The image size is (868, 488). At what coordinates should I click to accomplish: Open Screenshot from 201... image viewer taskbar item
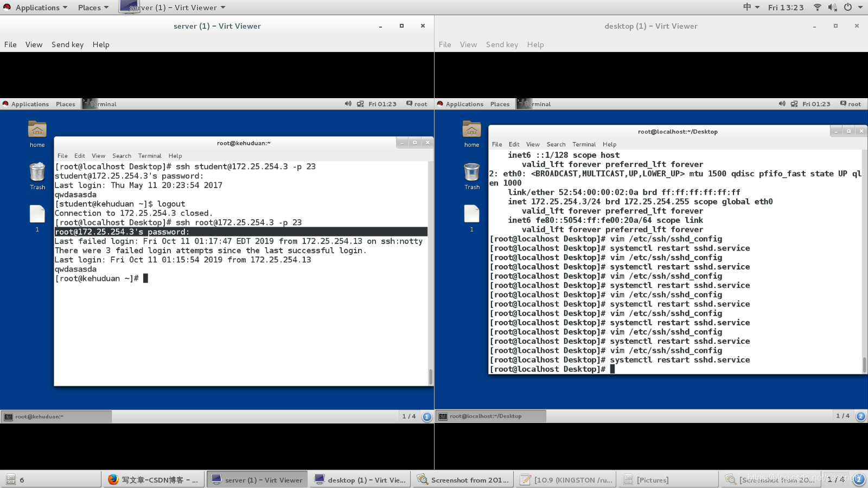463,480
